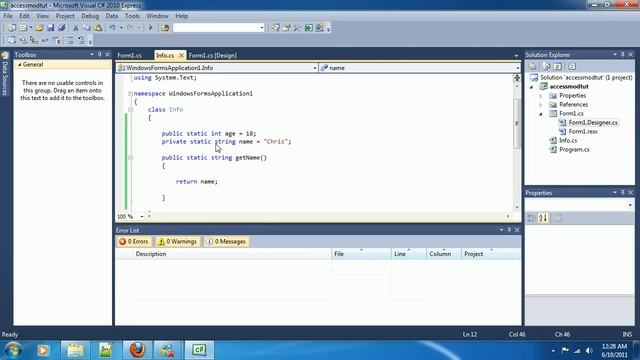The height and width of the screenshot is (360, 640).
Task: Open the Project menu
Action: point(65,16)
